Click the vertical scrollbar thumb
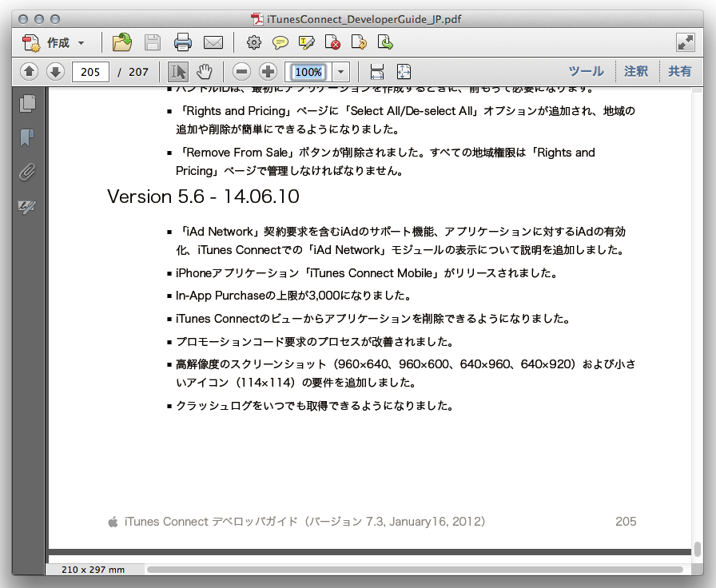 (x=698, y=549)
